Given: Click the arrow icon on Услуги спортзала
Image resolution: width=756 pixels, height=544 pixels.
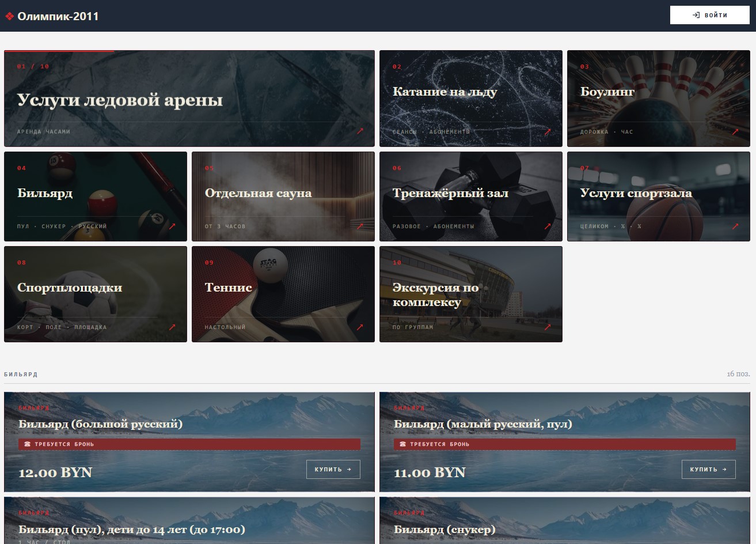Looking at the screenshot, I should (x=735, y=226).
